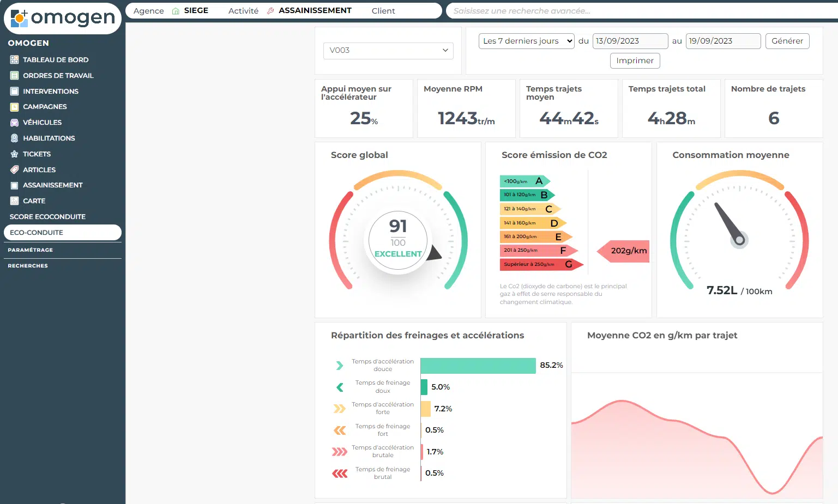
Task: Click the wrench icon beside ASSAINISSEMENT
Action: (270, 11)
